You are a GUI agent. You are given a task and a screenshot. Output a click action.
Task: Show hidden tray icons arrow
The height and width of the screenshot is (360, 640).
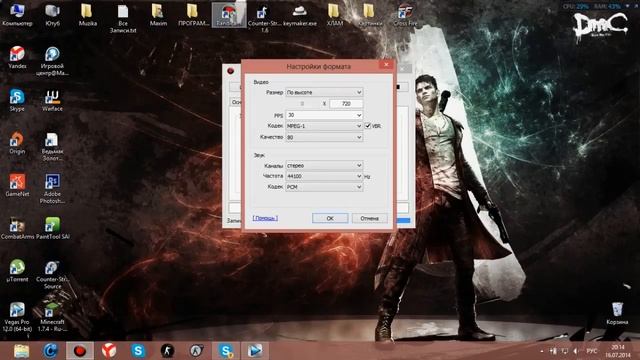click(542, 351)
